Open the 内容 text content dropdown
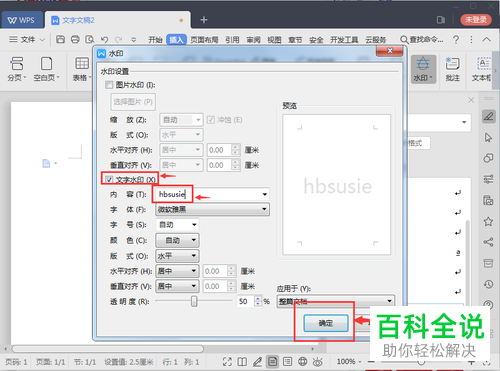Viewport: 500px width, 371px height. tap(265, 194)
